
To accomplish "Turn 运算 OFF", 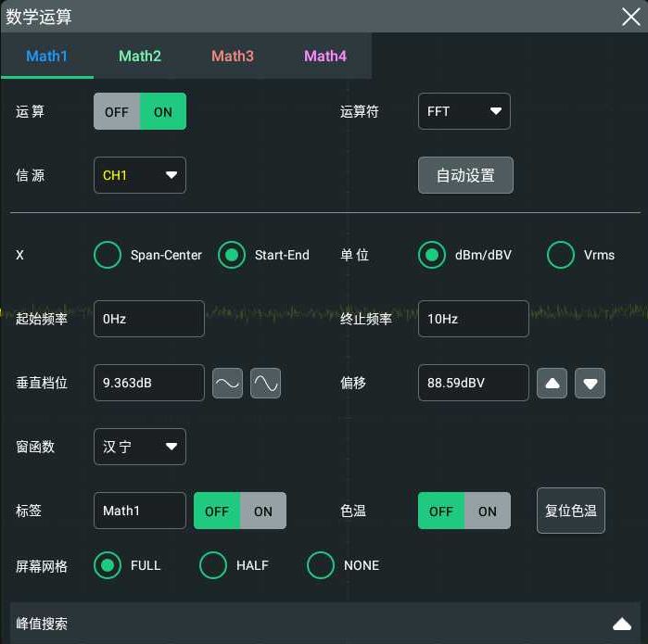I will [117, 111].
